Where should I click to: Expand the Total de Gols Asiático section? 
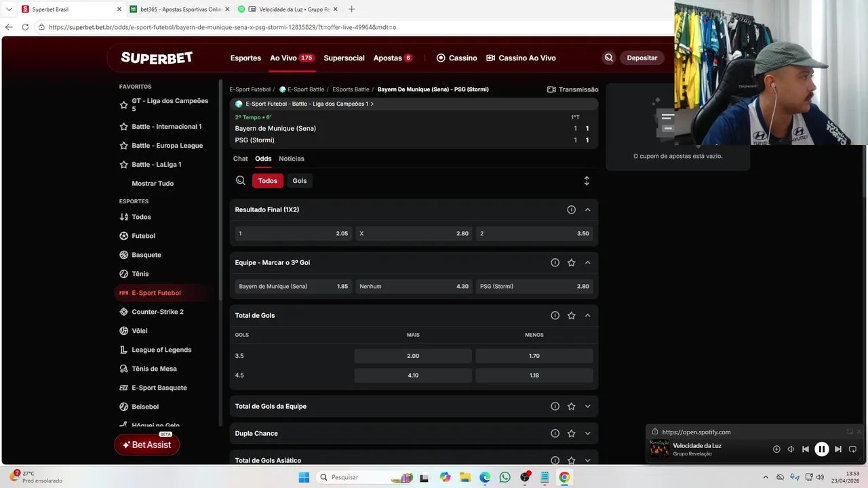click(x=588, y=460)
